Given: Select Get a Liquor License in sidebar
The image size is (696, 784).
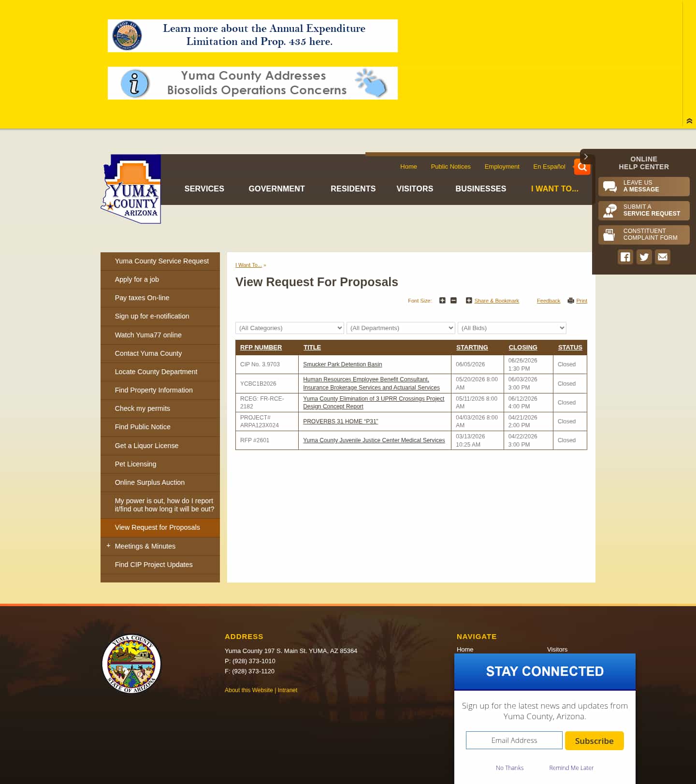Looking at the screenshot, I should click(x=160, y=446).
